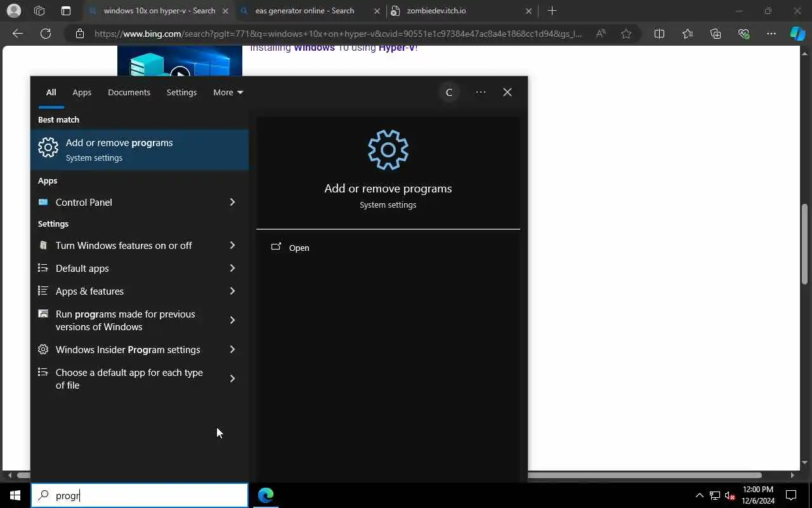This screenshot has height=508, width=812.
Task: Select the All search filter tab
Action: (x=51, y=92)
